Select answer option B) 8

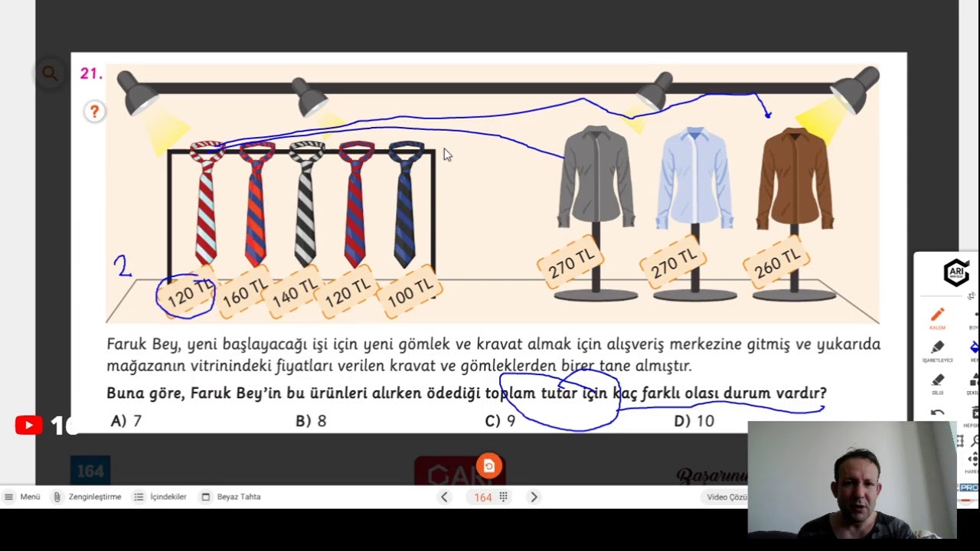(x=311, y=421)
